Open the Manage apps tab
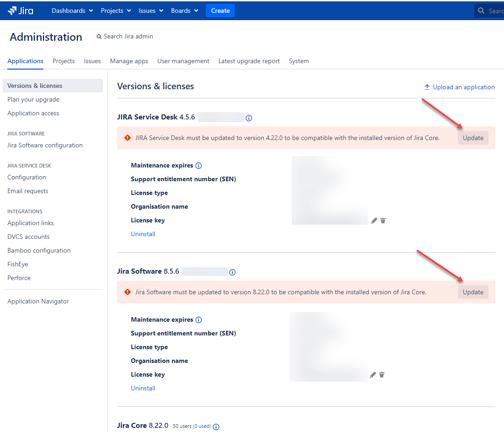 (129, 61)
